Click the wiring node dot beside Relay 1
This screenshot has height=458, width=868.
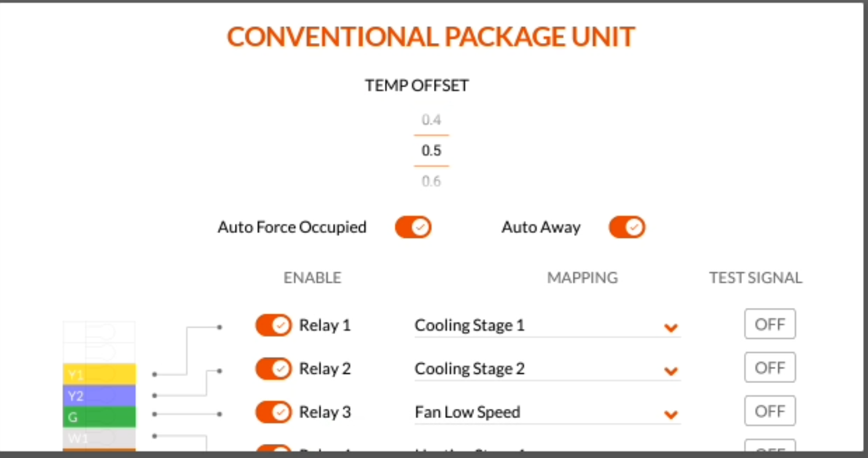219,327
